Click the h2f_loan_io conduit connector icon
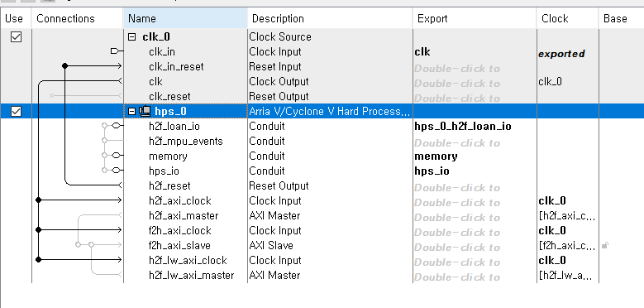This screenshot has height=308, width=644. click(117, 126)
